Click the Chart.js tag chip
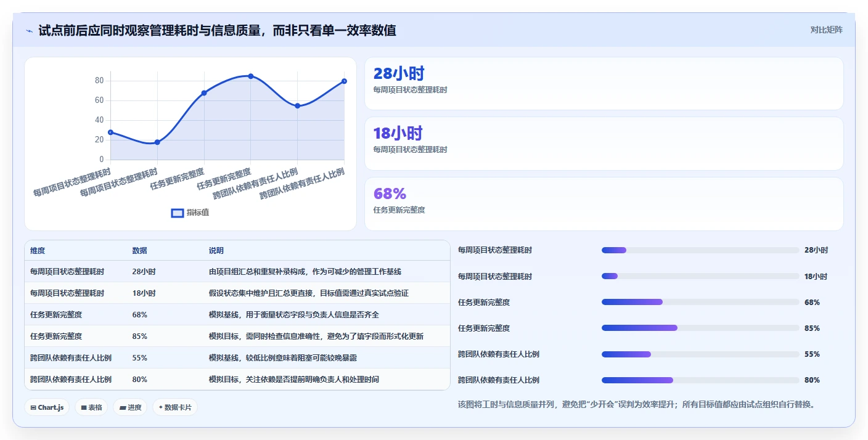 pos(47,407)
